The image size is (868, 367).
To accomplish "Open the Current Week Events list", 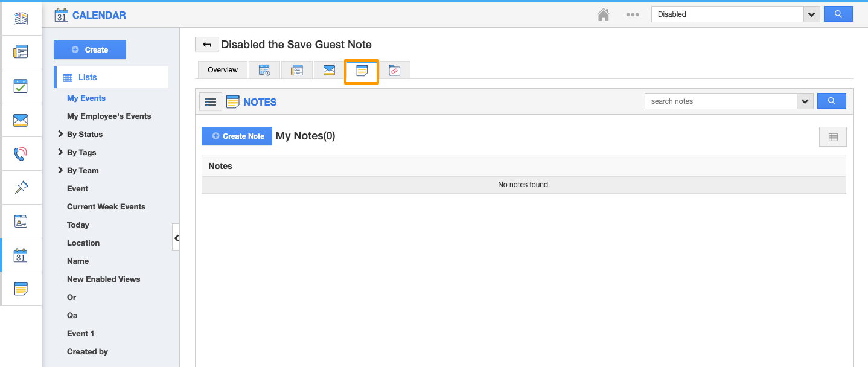I will coord(106,206).
